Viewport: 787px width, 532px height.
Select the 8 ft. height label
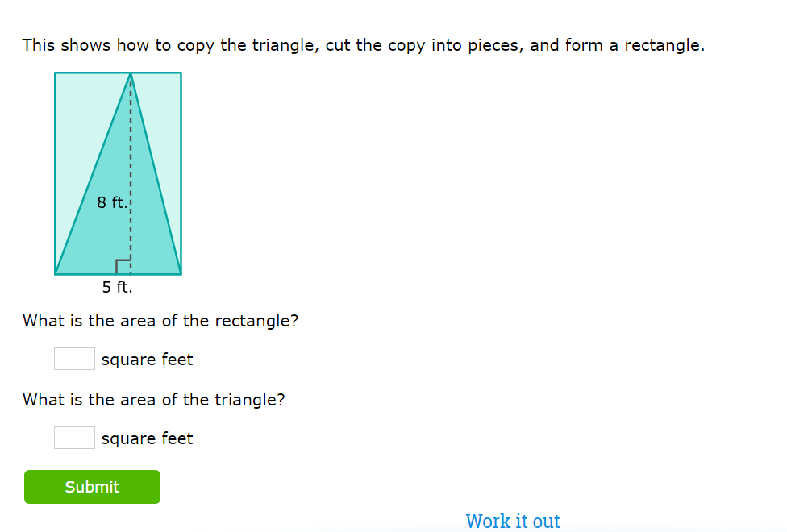(x=112, y=202)
